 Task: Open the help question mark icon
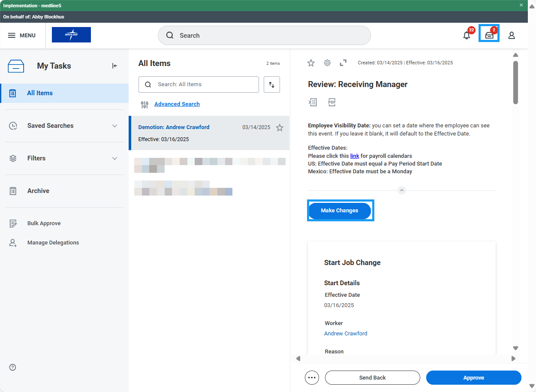12,367
